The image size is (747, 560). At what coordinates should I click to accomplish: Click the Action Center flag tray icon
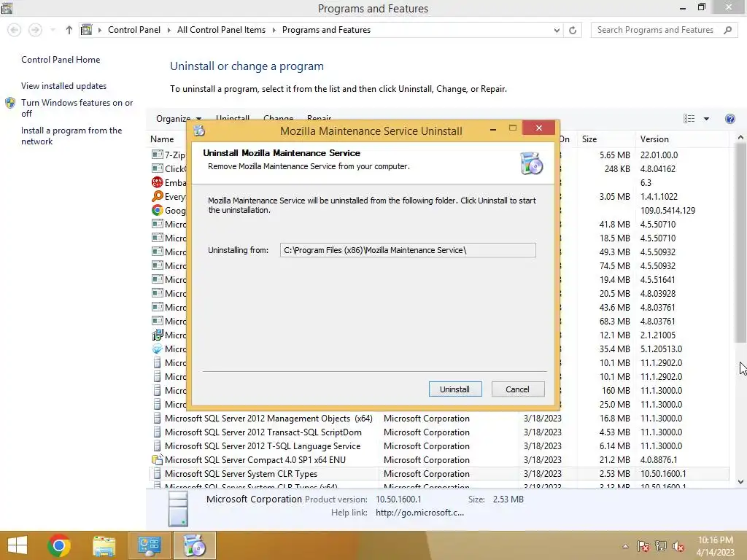point(643,546)
